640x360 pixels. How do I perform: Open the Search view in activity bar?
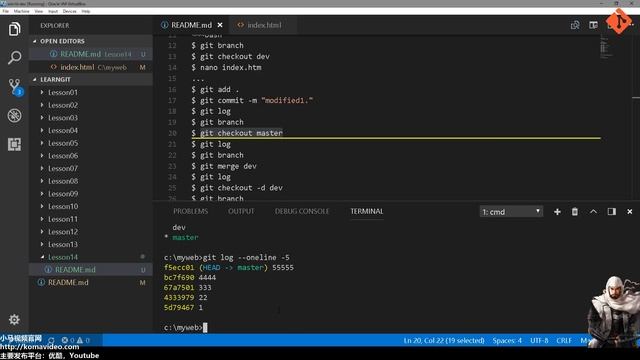tap(14, 58)
